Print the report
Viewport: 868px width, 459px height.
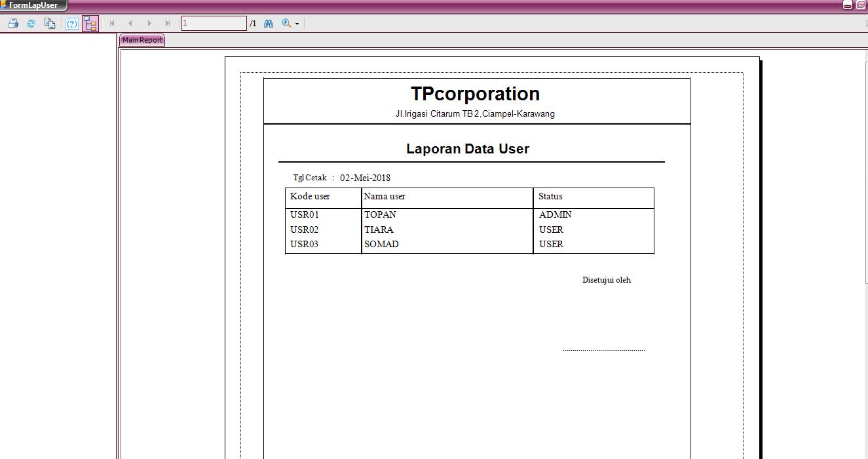12,23
